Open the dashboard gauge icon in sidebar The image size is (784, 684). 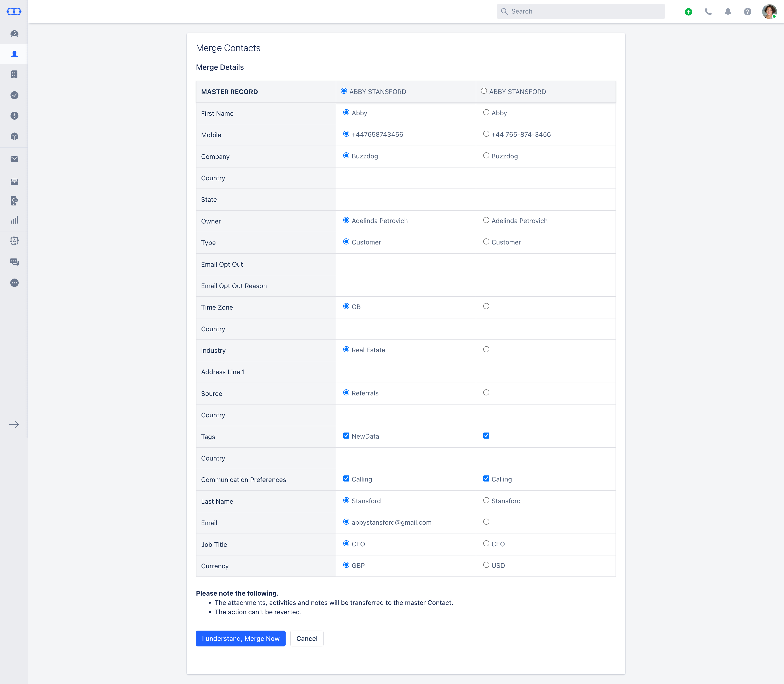click(14, 34)
